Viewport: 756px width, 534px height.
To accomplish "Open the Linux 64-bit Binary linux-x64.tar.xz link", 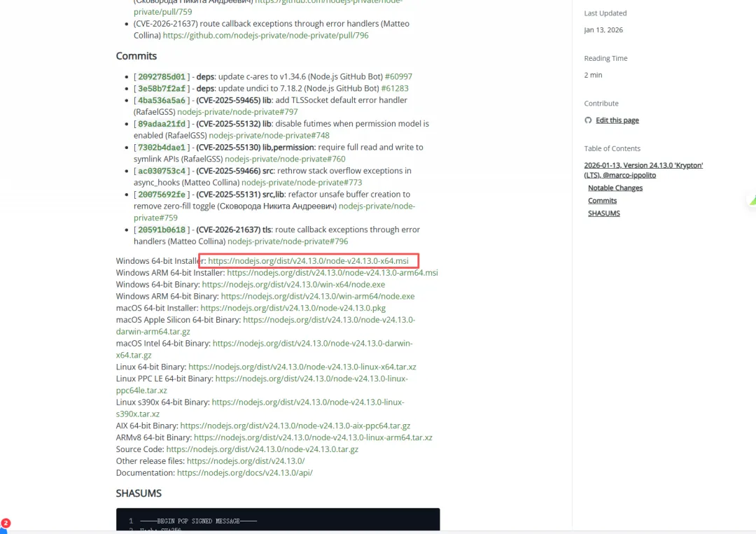I will tap(302, 367).
